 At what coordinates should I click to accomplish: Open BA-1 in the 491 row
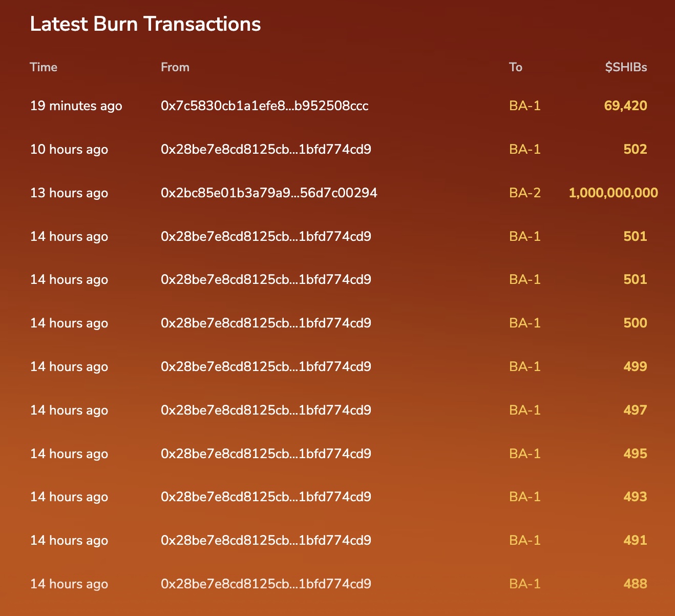pyautogui.click(x=525, y=541)
